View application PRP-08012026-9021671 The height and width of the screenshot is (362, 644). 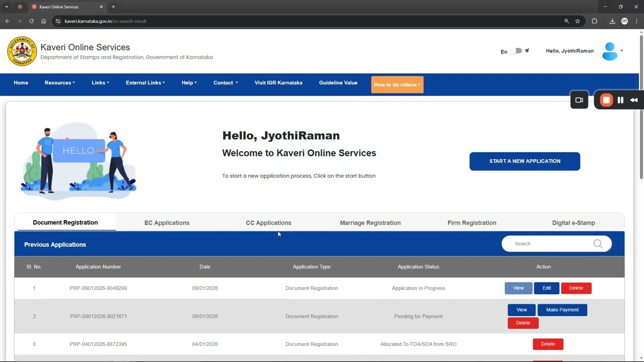pos(522,310)
